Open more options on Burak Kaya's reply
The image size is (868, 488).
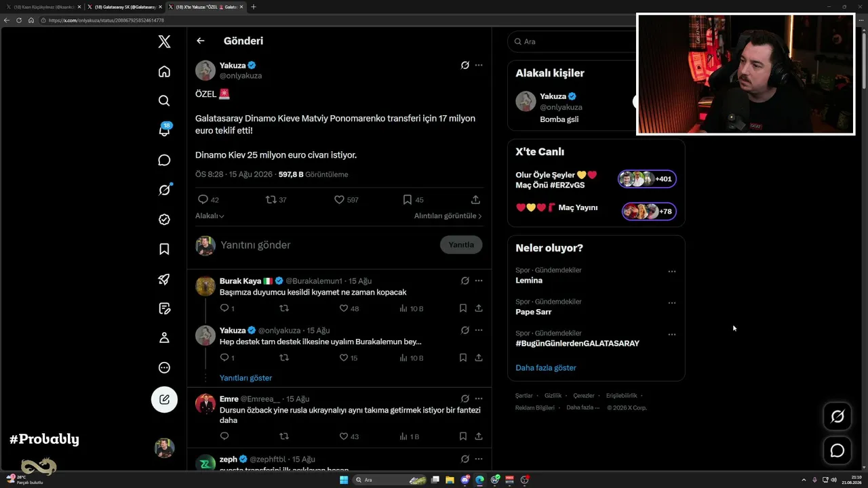click(479, 281)
